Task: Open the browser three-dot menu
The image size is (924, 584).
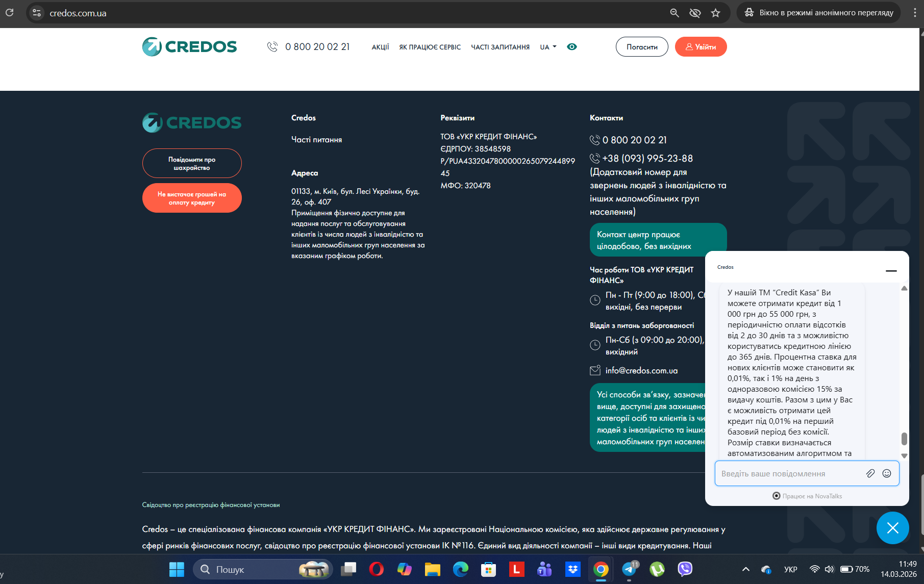Action: 915,13
